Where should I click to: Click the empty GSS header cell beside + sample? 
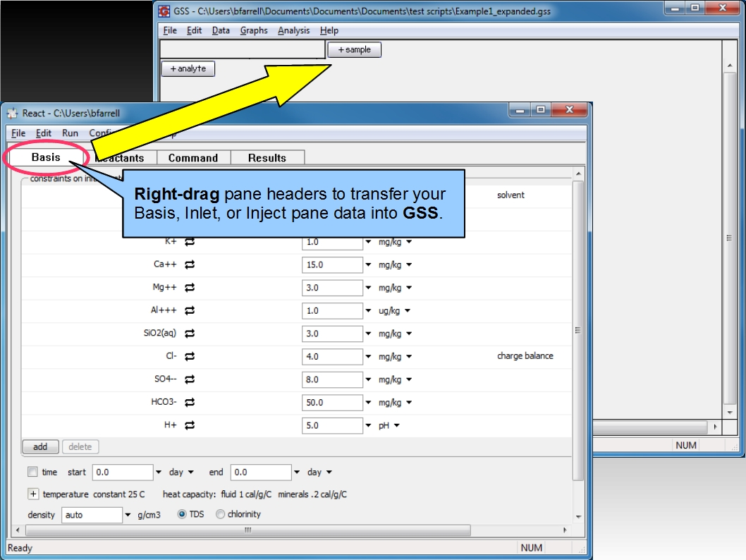click(x=243, y=49)
